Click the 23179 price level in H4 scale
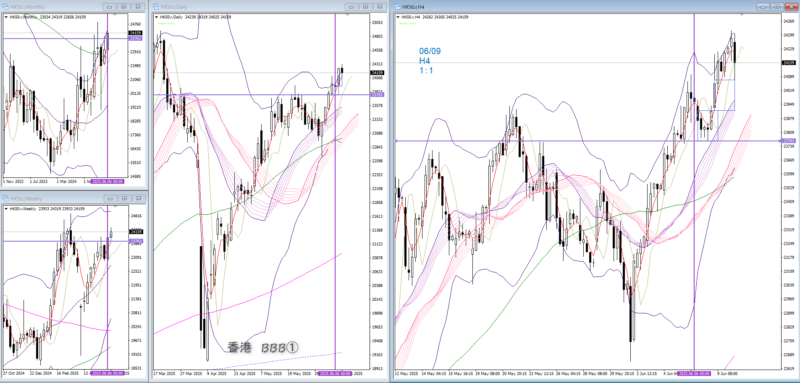Viewport: 800px width, 383px height. pos(788,257)
